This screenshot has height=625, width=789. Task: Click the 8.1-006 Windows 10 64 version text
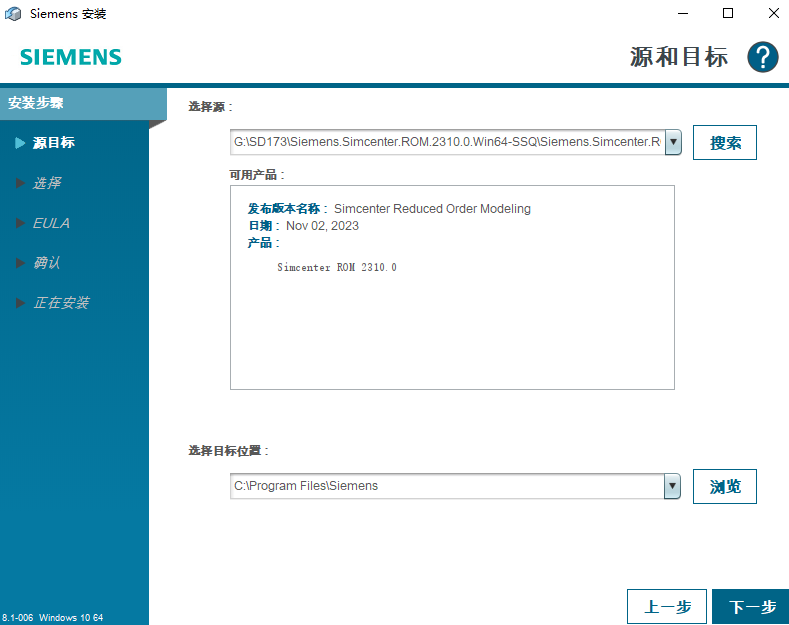tap(52, 617)
